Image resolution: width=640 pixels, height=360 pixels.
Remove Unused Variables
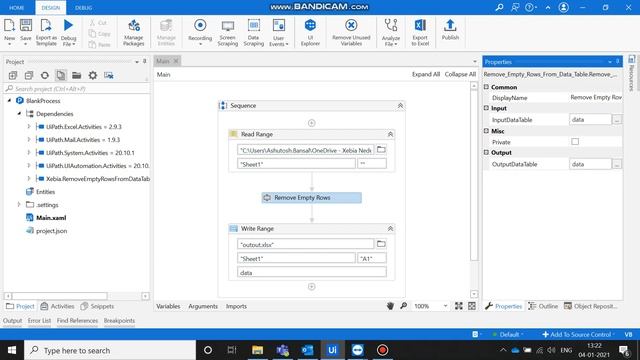(351, 31)
